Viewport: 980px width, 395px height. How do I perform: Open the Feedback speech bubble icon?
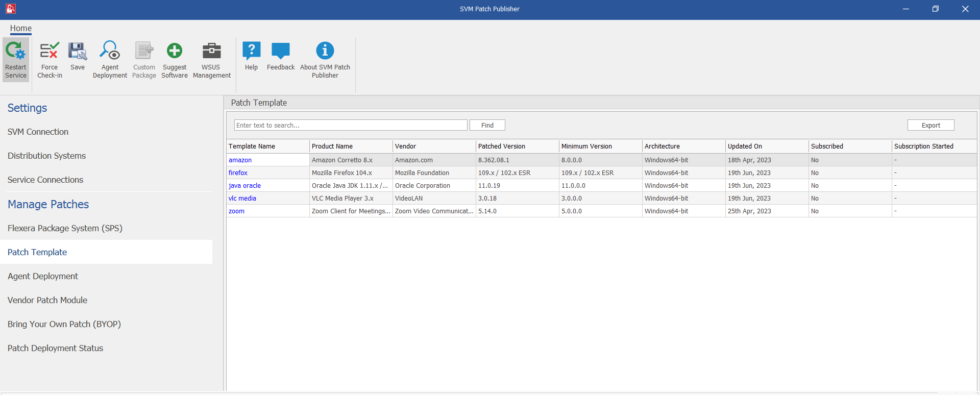pos(281,51)
